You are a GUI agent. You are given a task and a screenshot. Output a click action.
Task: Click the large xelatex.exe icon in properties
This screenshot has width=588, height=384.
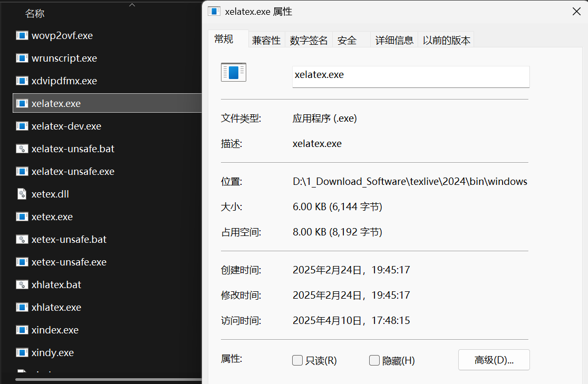pos(234,73)
